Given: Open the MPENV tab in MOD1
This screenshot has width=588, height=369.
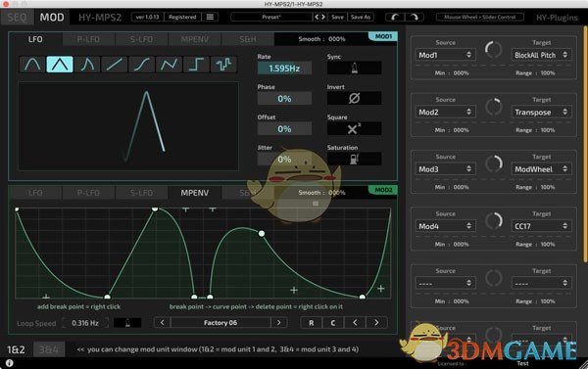Looking at the screenshot, I should click(195, 39).
